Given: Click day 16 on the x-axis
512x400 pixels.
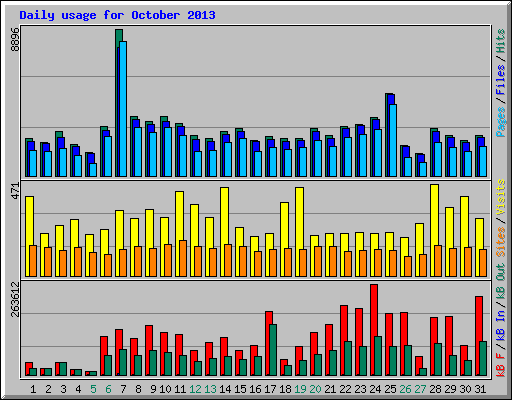Looking at the screenshot, I should [x=255, y=389].
